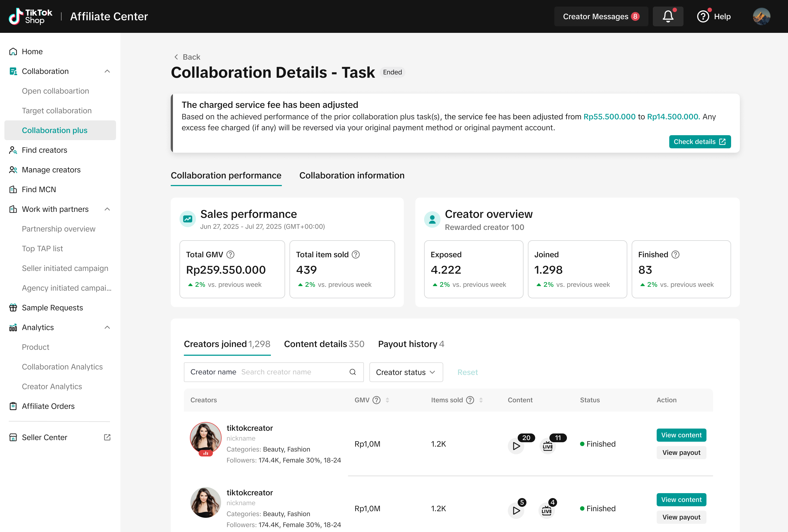
Task: Collapse the Analytics sidebar section
Action: 107,327
